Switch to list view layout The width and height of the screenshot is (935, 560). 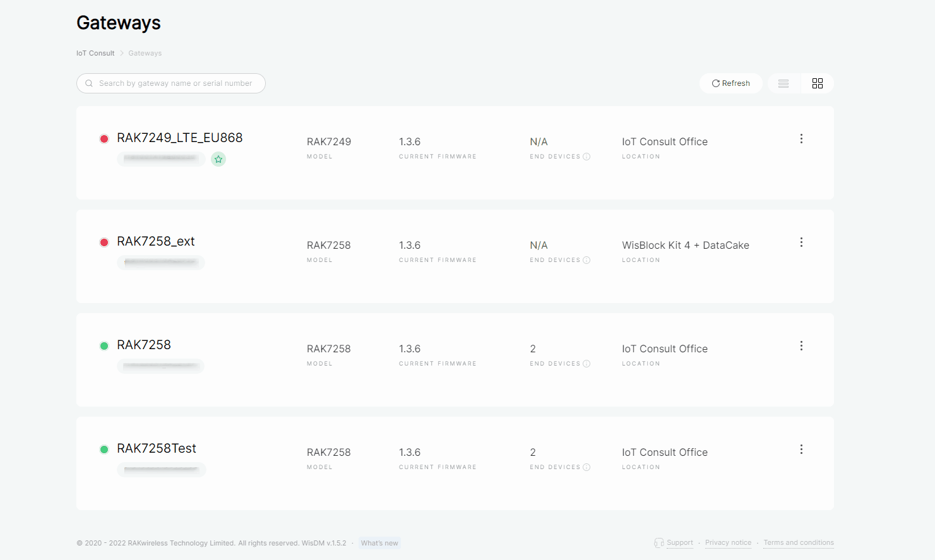783,83
